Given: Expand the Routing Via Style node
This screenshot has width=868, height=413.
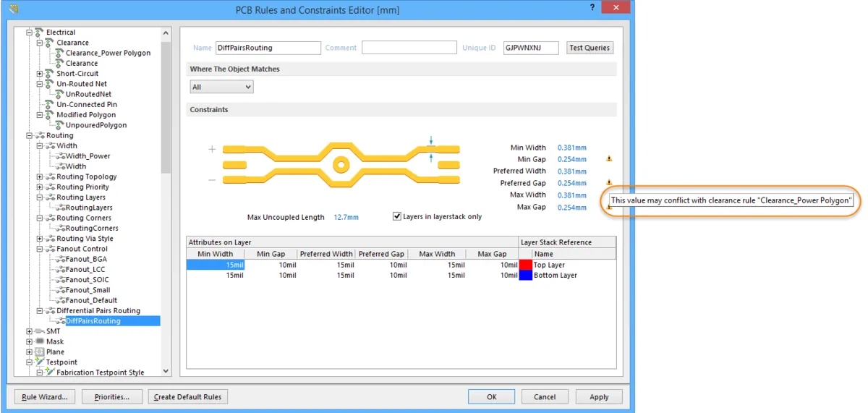Looking at the screenshot, I should click(40, 238).
